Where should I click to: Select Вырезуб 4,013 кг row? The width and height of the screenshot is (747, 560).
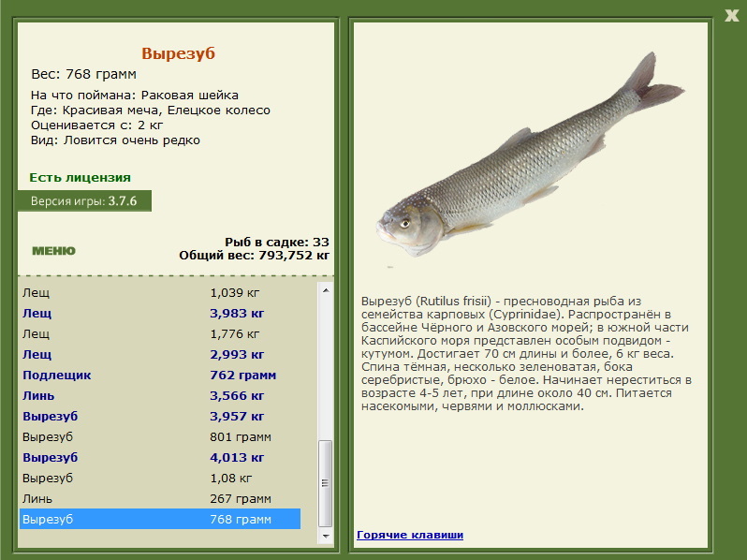coord(161,458)
